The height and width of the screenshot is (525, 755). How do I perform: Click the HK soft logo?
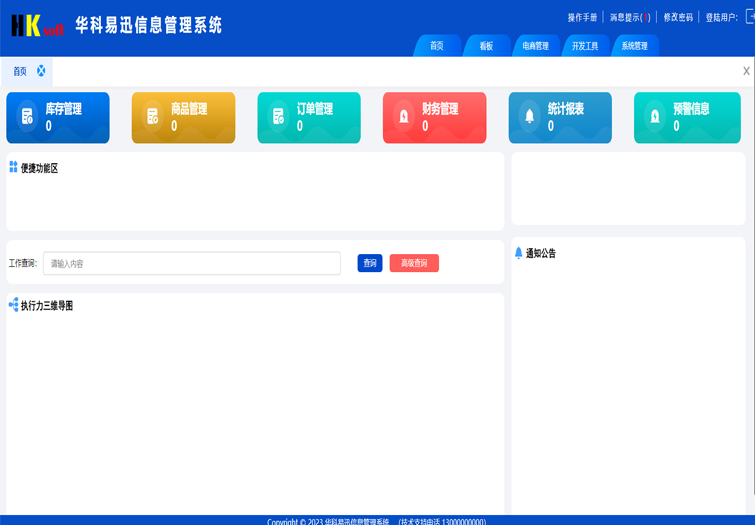tap(38, 26)
